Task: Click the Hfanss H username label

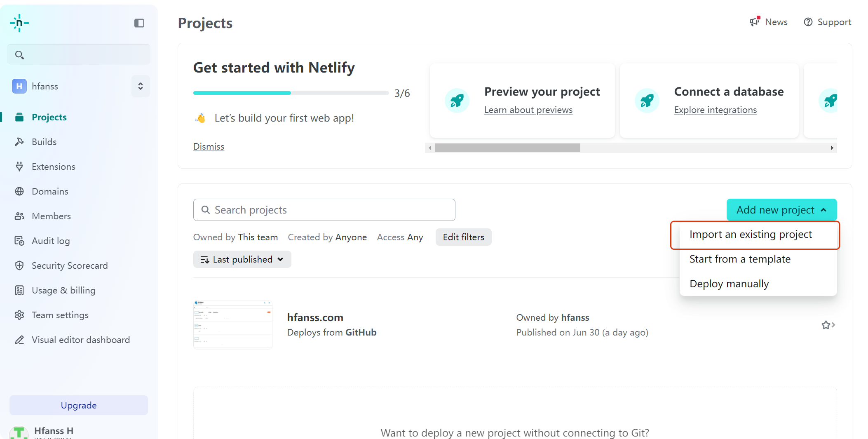Action: click(54, 431)
